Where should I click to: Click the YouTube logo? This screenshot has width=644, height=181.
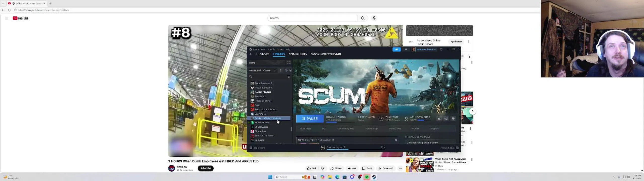(x=21, y=18)
